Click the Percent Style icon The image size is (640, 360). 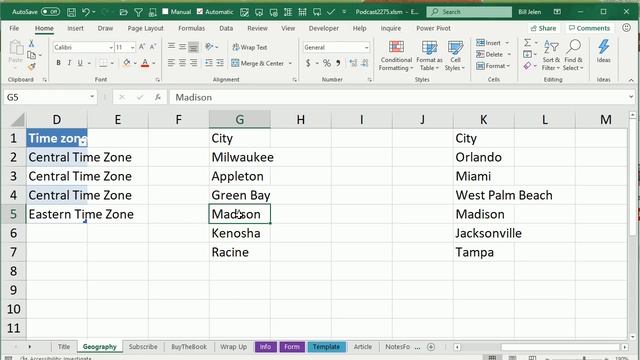pos(327,63)
